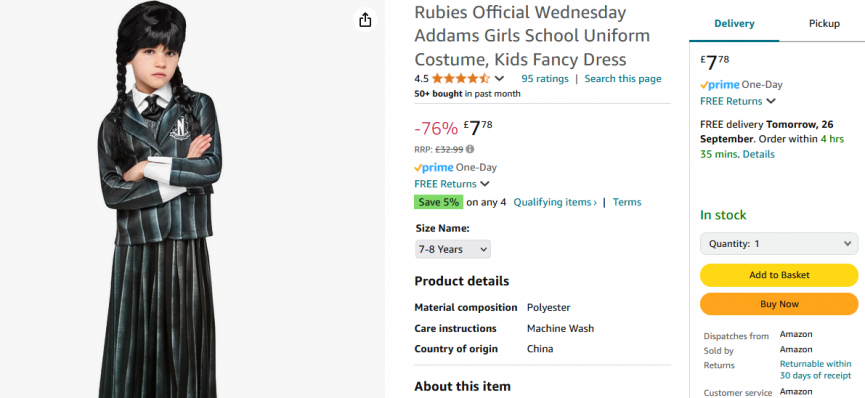Screen dimensions: 865x398
Task: Click the Wednesday Addams costume product image
Action: (x=160, y=199)
